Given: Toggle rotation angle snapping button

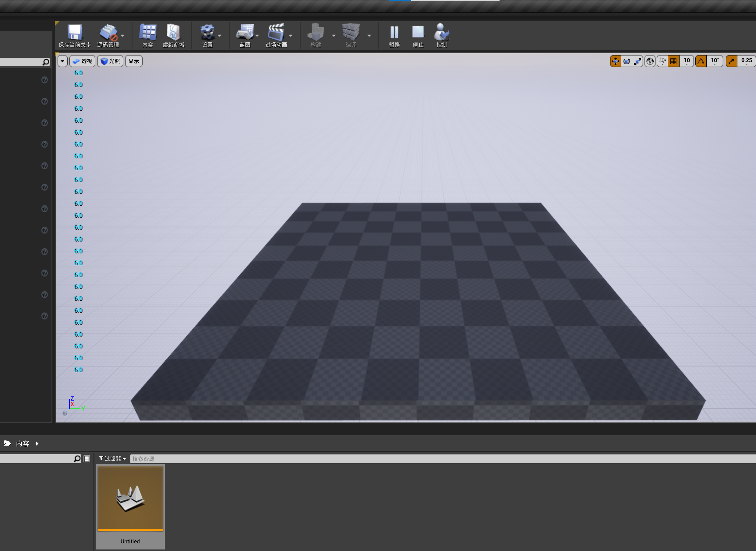Looking at the screenshot, I should [701, 61].
